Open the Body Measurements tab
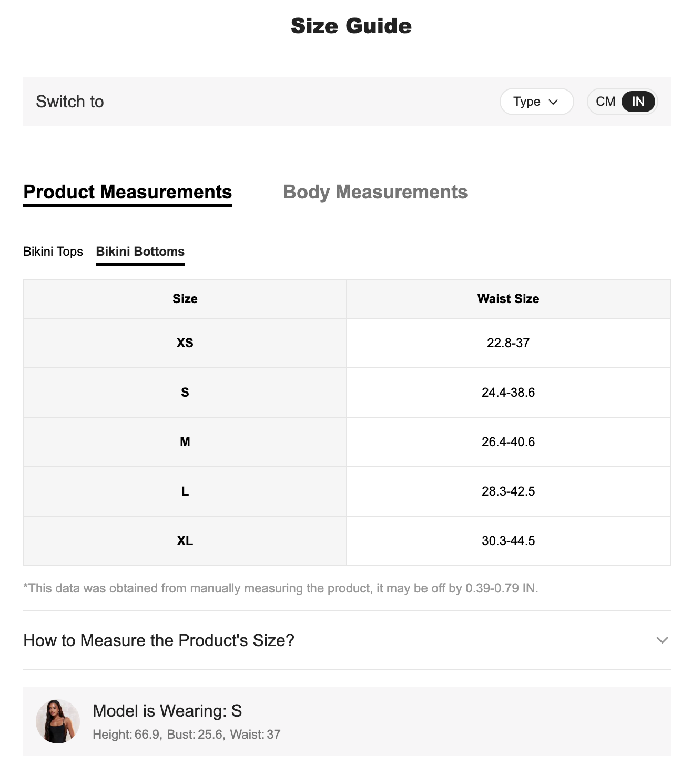The image size is (691, 784). pyautogui.click(x=375, y=192)
